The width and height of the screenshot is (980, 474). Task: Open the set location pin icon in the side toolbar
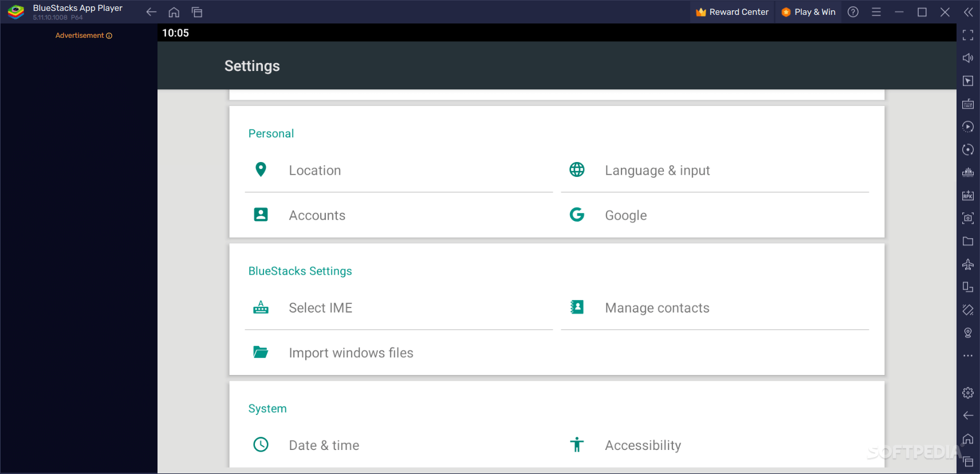(x=968, y=333)
